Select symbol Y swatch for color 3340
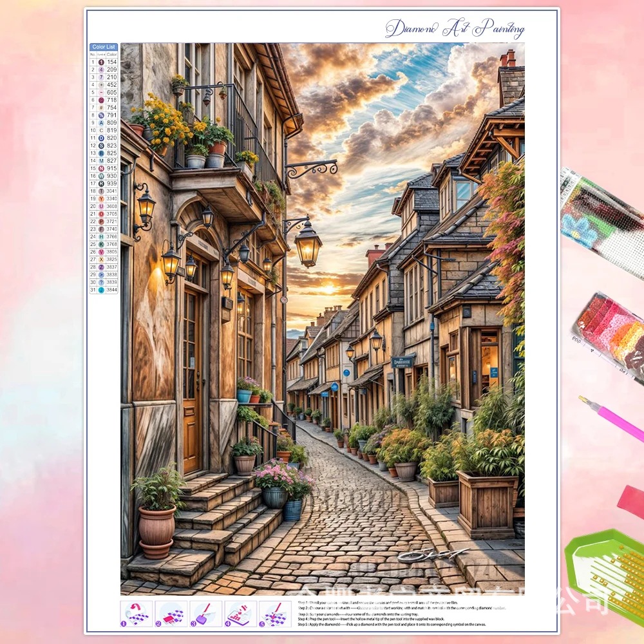Viewport: 644px width, 644px height. [x=101, y=199]
